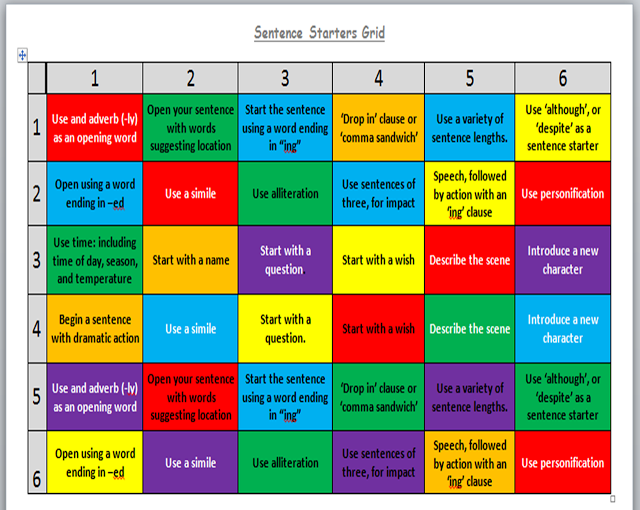This screenshot has height=510, width=640.
Task: Click the red "Start with a wish" cell
Action: 378,329
